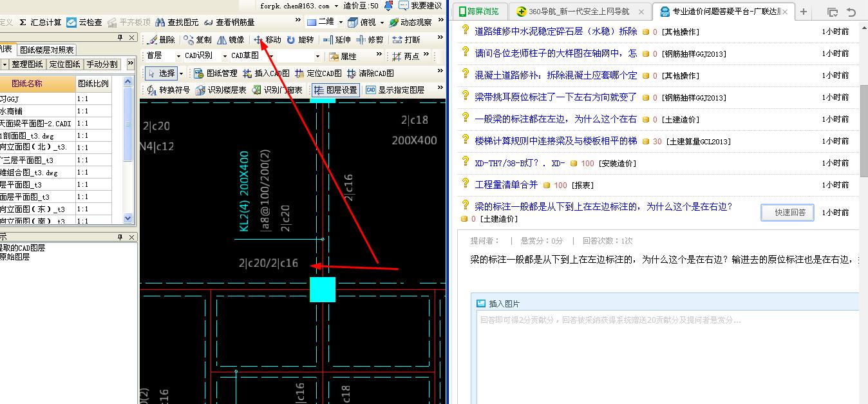Click 清除CAD图 clear CAD drawing
This screenshot has width=868, height=404.
pos(370,73)
